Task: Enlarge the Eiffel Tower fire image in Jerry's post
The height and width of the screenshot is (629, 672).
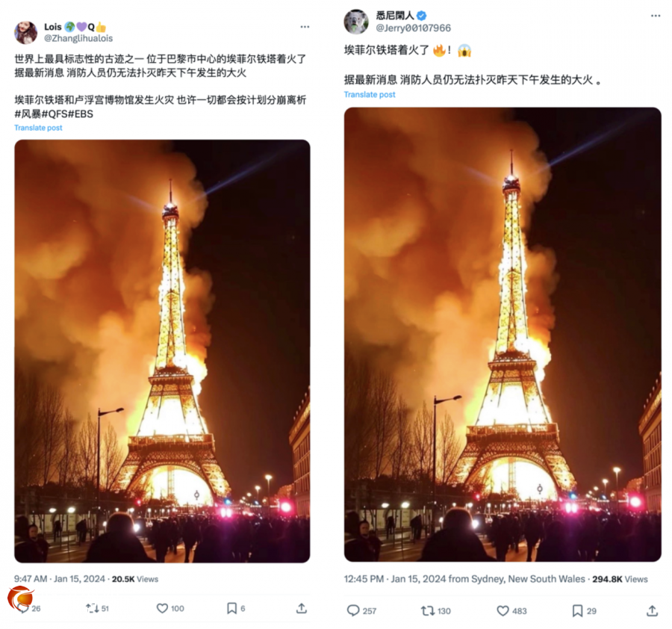Action: 503,335
